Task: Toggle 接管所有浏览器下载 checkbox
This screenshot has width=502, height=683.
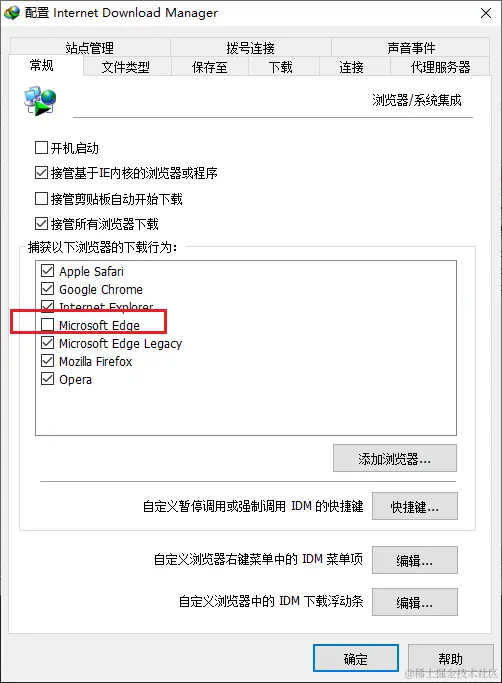Action: pos(41,224)
